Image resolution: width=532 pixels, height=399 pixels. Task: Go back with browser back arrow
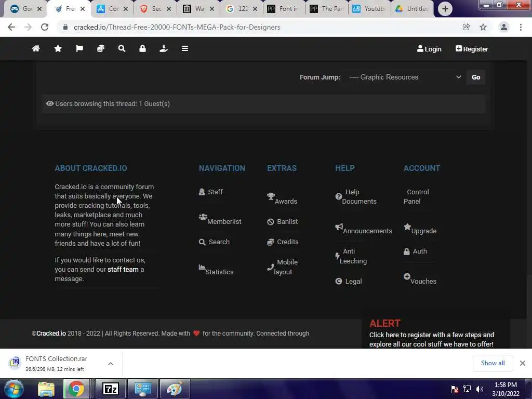[11, 27]
